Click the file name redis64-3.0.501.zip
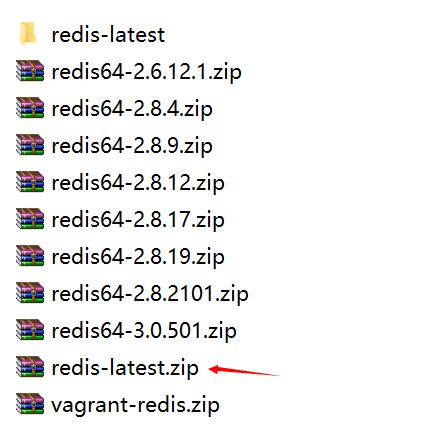The width and height of the screenshot is (421, 435). (x=144, y=331)
